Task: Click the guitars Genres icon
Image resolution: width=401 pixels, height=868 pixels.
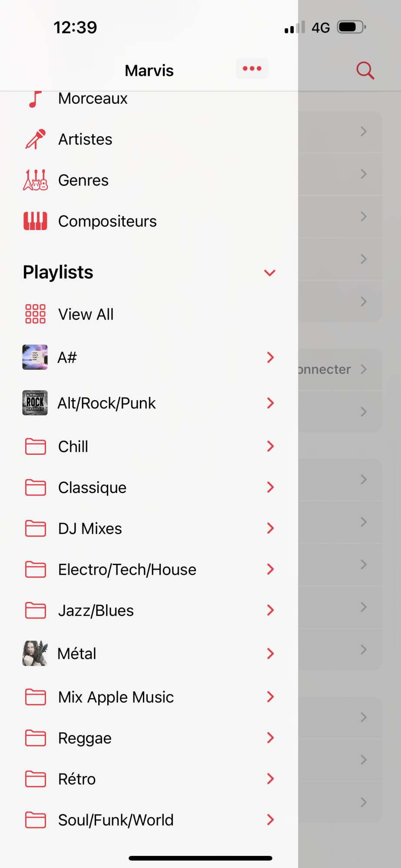Action: tap(35, 180)
